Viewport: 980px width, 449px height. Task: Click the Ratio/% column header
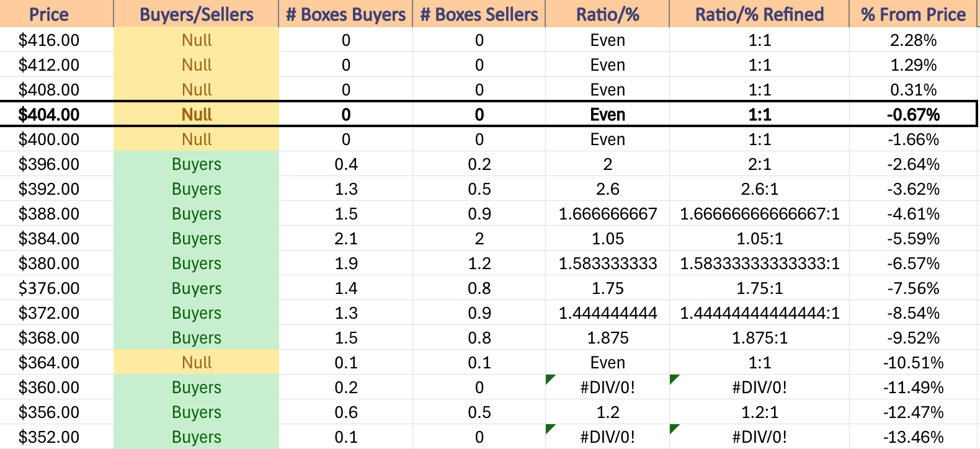pyautogui.click(x=607, y=14)
